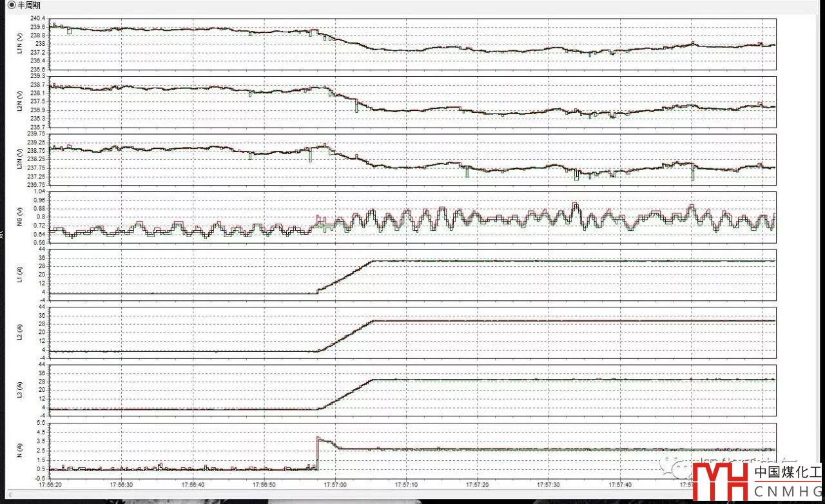Click the "L1N (V)" axis label
The height and width of the screenshot is (504, 825).
pyautogui.click(x=21, y=44)
